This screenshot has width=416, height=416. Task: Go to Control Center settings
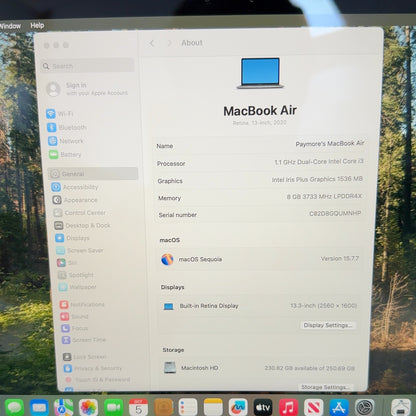click(x=80, y=213)
